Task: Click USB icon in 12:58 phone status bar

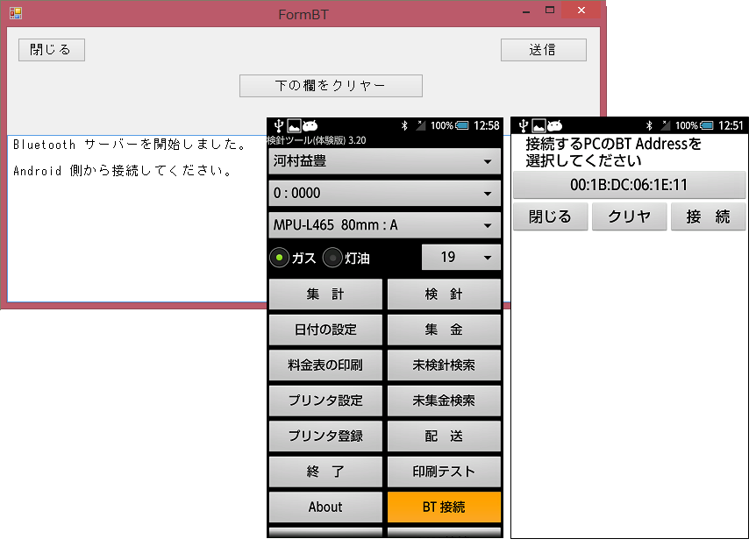Action: (278, 126)
